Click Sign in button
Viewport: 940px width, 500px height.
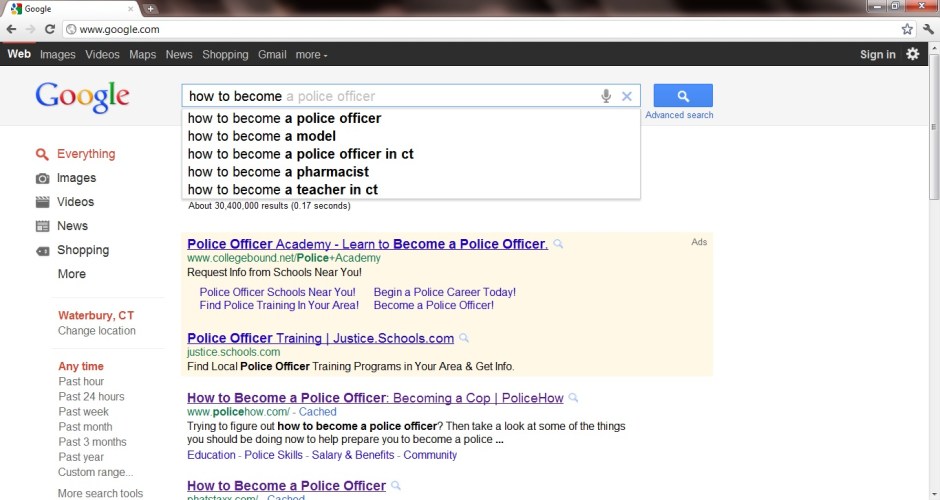877,55
